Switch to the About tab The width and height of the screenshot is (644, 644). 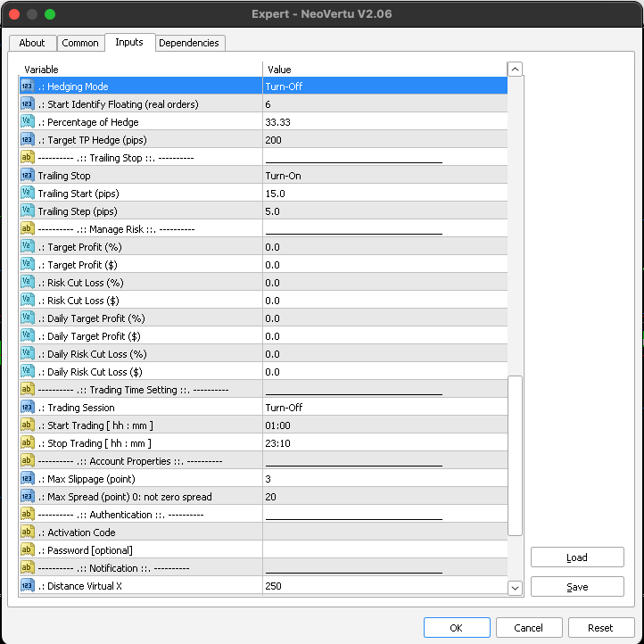point(32,43)
